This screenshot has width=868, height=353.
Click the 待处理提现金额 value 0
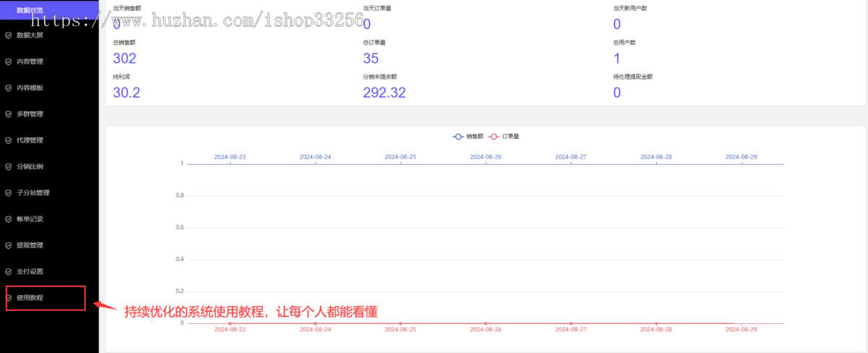tap(617, 92)
